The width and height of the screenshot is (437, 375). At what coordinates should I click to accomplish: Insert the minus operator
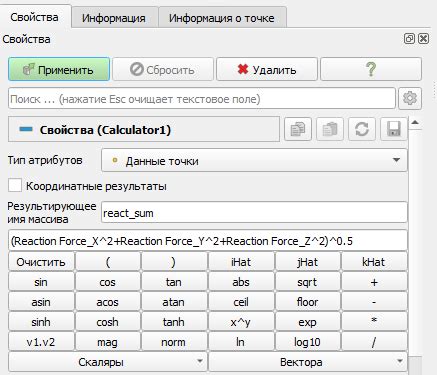tap(374, 302)
